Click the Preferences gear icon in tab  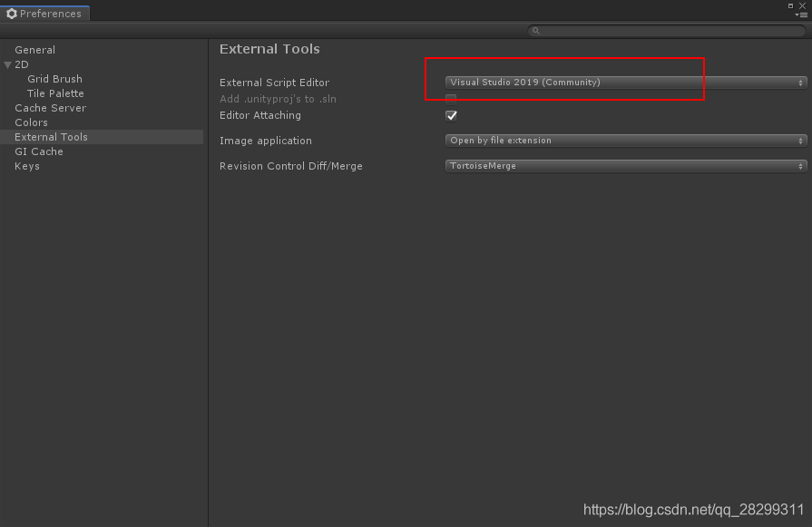tap(12, 14)
